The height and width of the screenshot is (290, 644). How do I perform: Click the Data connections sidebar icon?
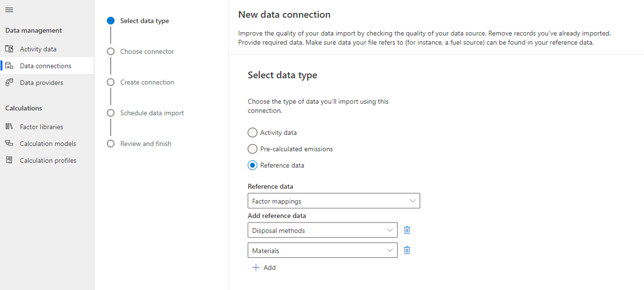9,66
